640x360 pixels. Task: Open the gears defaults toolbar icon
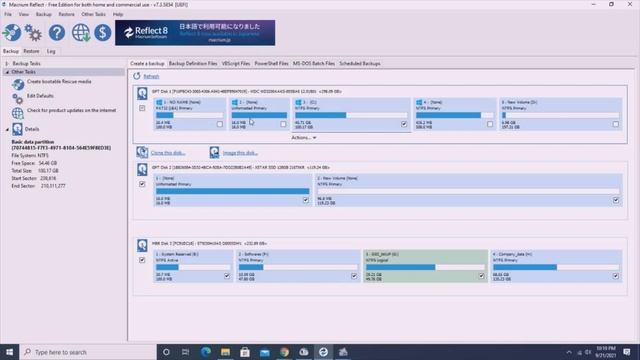tap(33, 33)
